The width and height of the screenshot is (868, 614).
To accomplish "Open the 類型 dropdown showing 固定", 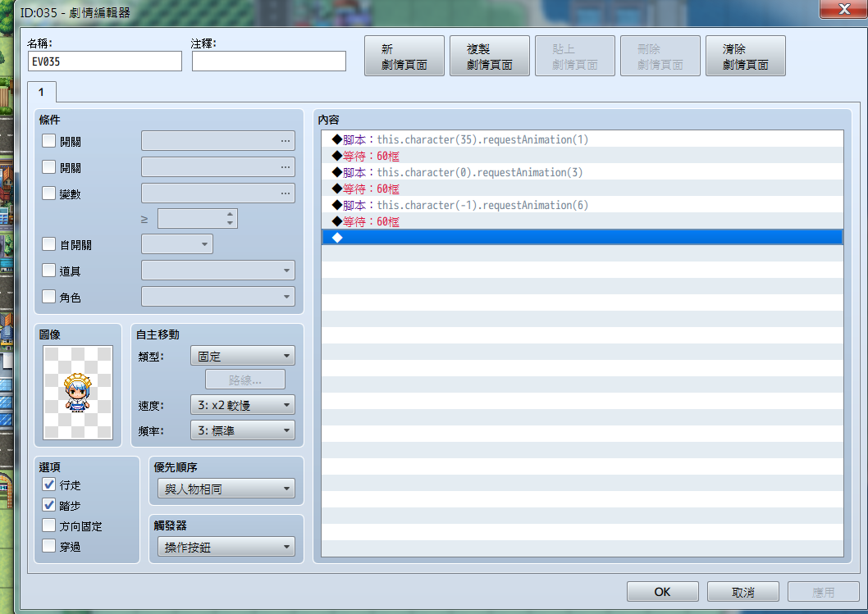I will click(243, 356).
